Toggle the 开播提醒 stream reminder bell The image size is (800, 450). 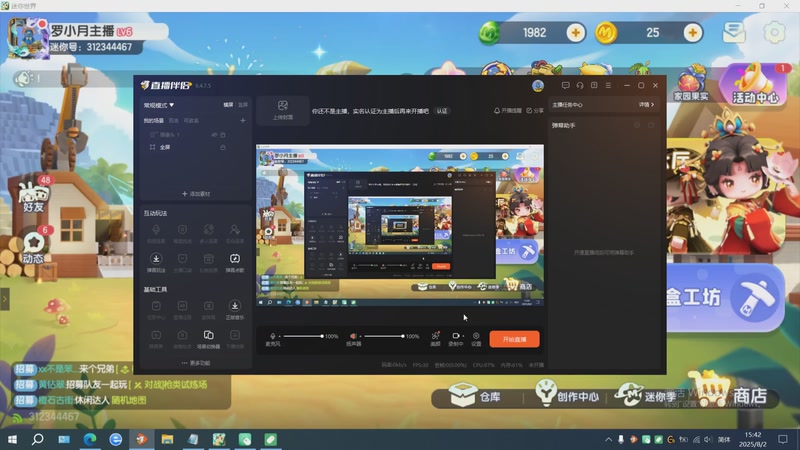507,111
